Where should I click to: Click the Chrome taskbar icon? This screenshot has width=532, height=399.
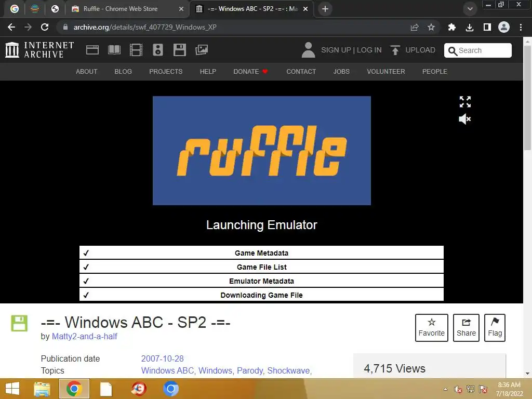(x=74, y=389)
